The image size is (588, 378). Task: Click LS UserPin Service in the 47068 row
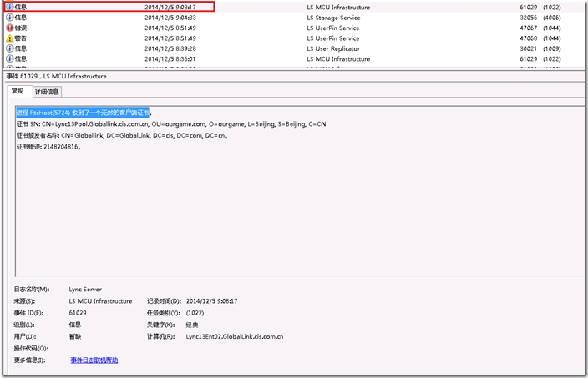click(333, 38)
